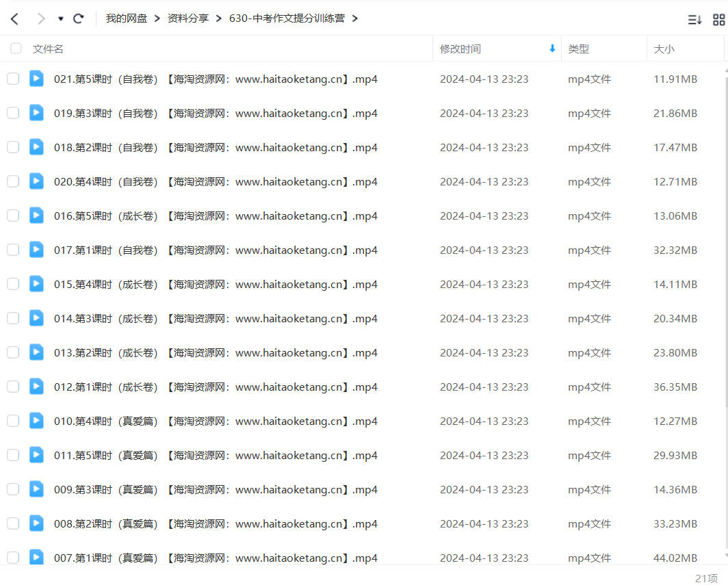Open breadcrumb 630-中考作文提分训练营

[287, 18]
